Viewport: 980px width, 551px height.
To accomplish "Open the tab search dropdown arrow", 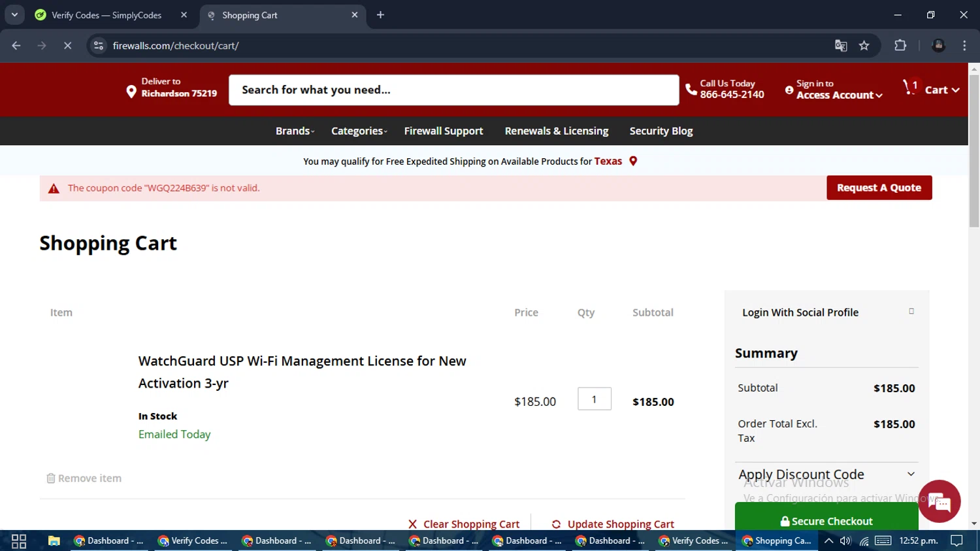I will tap(14, 15).
